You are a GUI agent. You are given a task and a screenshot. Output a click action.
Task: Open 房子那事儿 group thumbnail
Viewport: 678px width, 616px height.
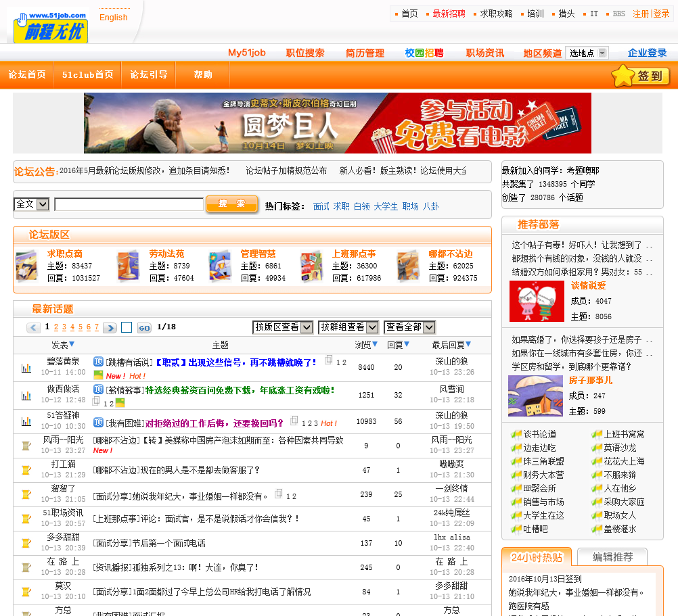tap(535, 396)
